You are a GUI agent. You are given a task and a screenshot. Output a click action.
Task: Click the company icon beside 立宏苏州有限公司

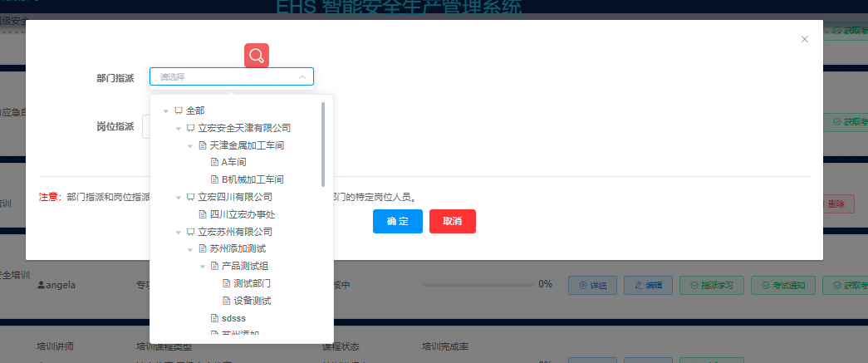(x=190, y=231)
